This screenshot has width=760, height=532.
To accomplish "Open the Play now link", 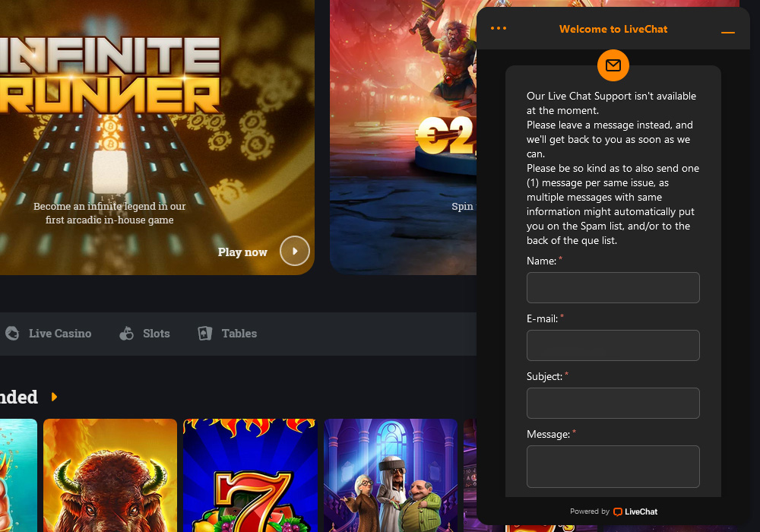I will click(x=242, y=252).
